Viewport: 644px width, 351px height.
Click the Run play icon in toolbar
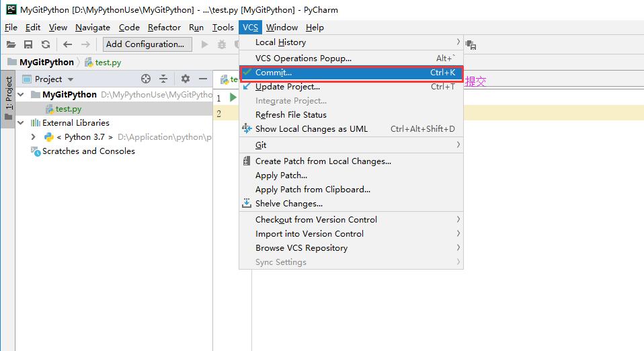pos(204,44)
